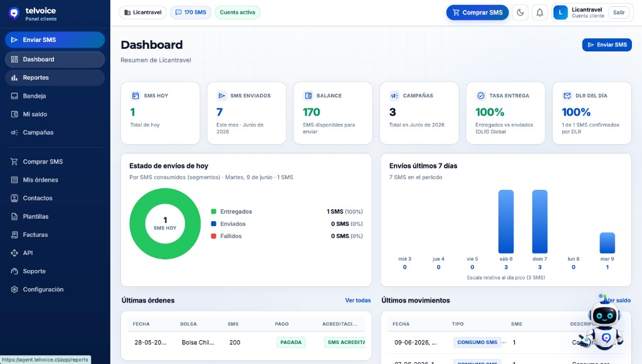Image resolution: width=642 pixels, height=364 pixels.
Task: Click the DLR DEL DÍA envelope icon
Action: tap(567, 96)
